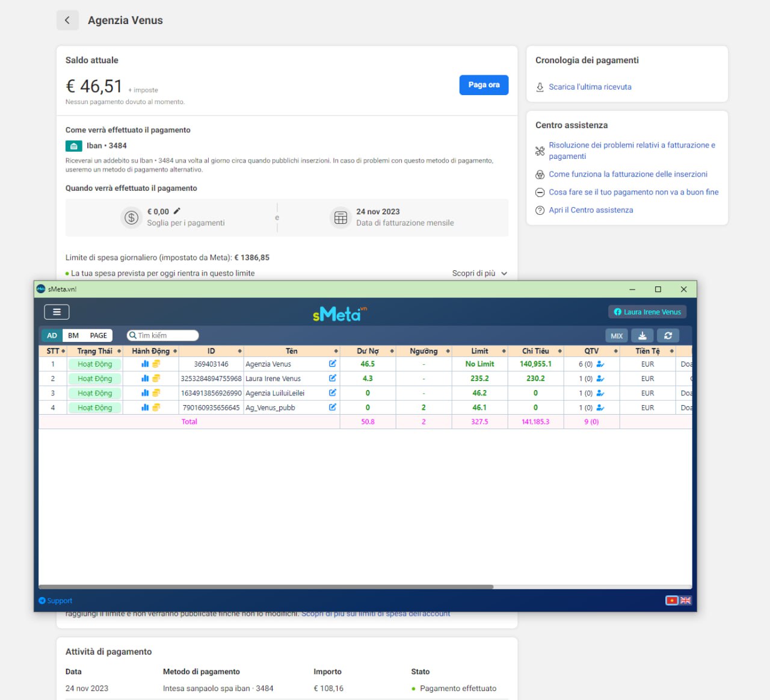Switch language to English flag
This screenshot has width=770, height=700.
[x=685, y=600]
